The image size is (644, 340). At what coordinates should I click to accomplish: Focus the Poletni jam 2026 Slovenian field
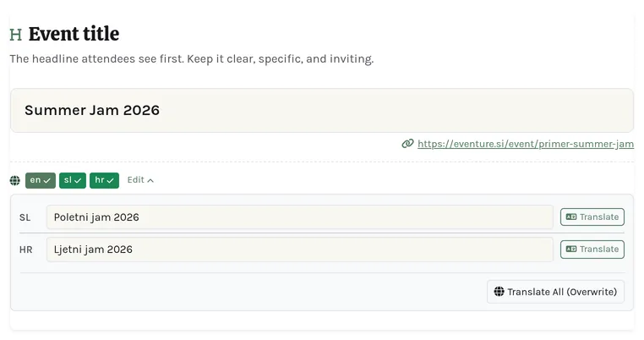point(300,217)
